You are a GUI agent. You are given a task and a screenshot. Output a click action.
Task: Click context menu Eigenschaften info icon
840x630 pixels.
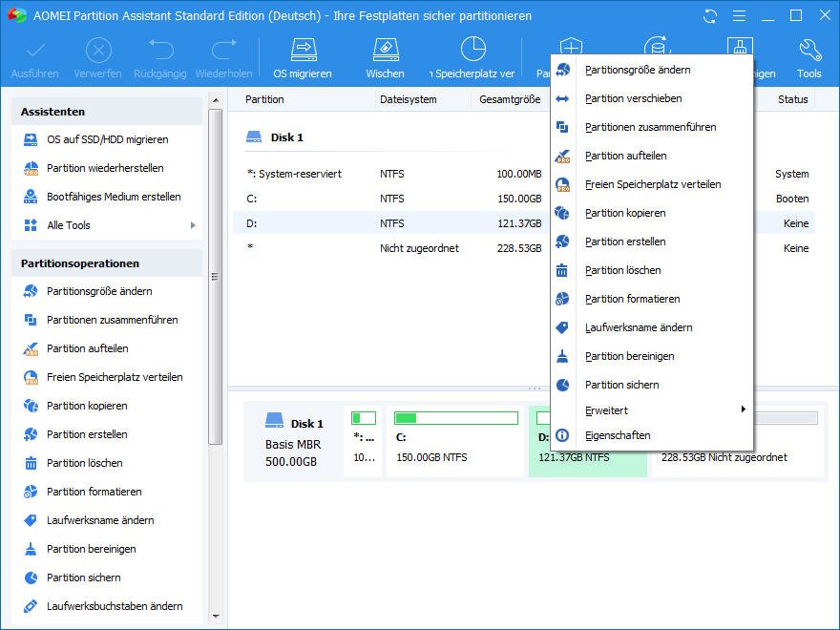[562, 435]
